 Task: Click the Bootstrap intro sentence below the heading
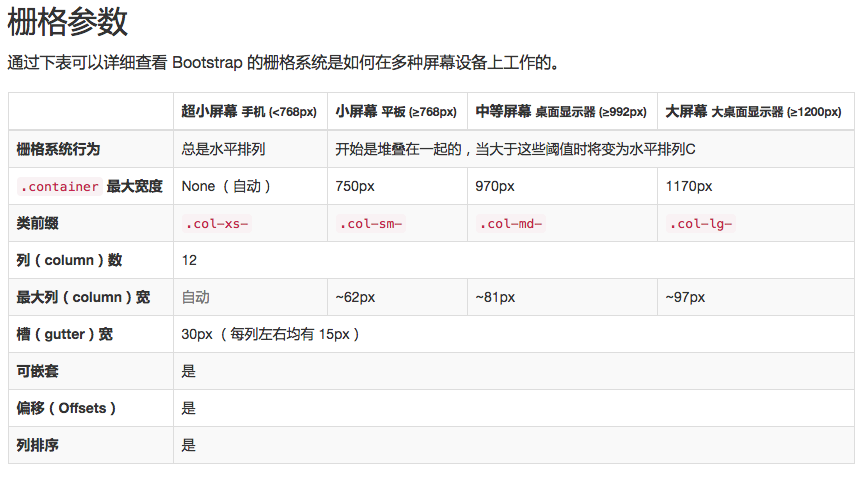tap(283, 62)
